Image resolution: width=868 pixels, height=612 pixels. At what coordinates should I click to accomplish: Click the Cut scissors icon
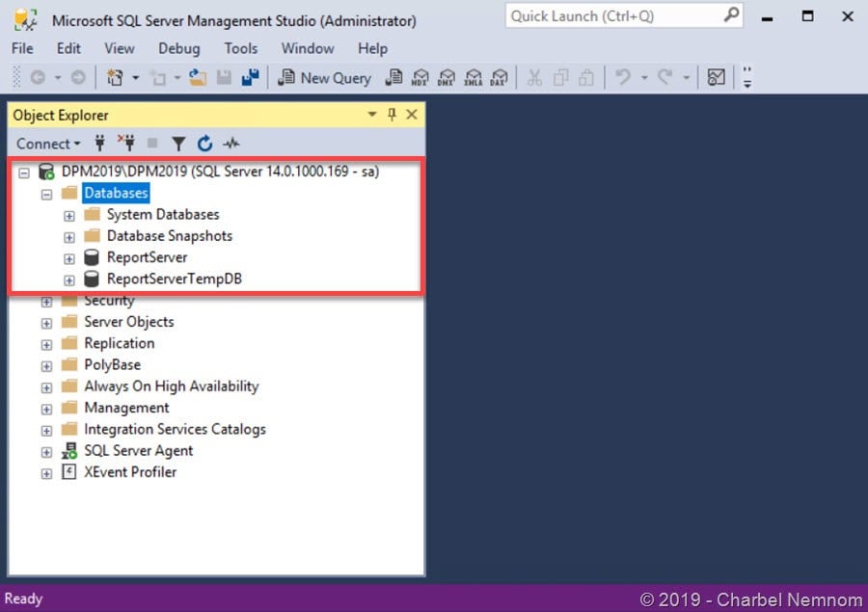coord(534,77)
